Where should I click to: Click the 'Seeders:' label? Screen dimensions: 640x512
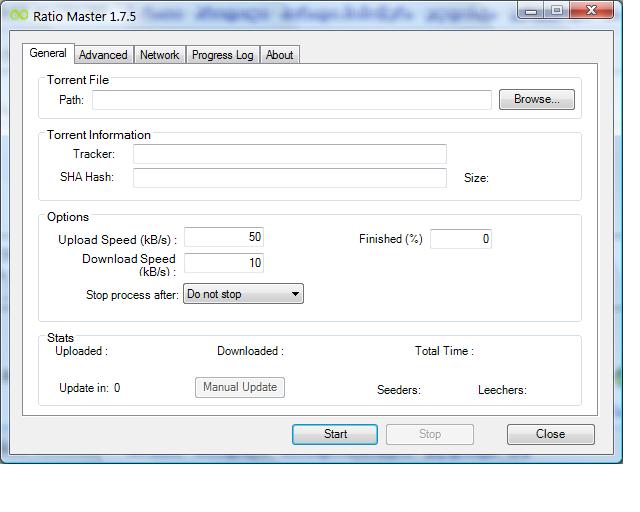pos(399,390)
